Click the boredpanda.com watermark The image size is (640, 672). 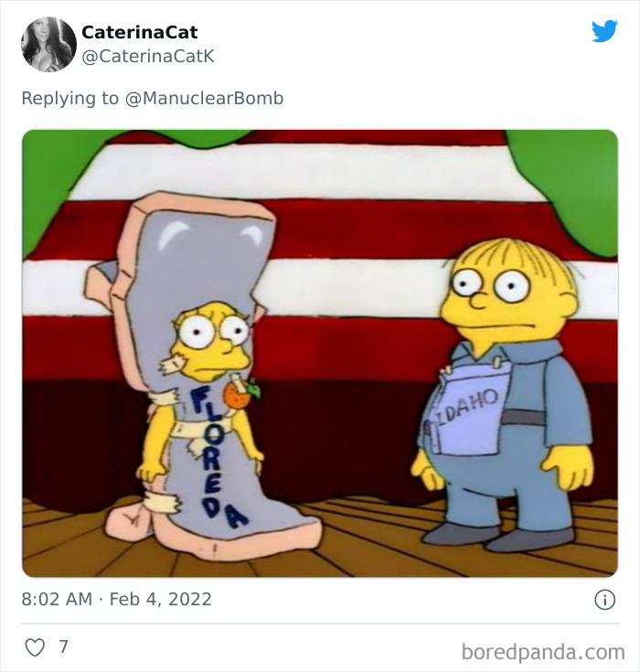543,652
